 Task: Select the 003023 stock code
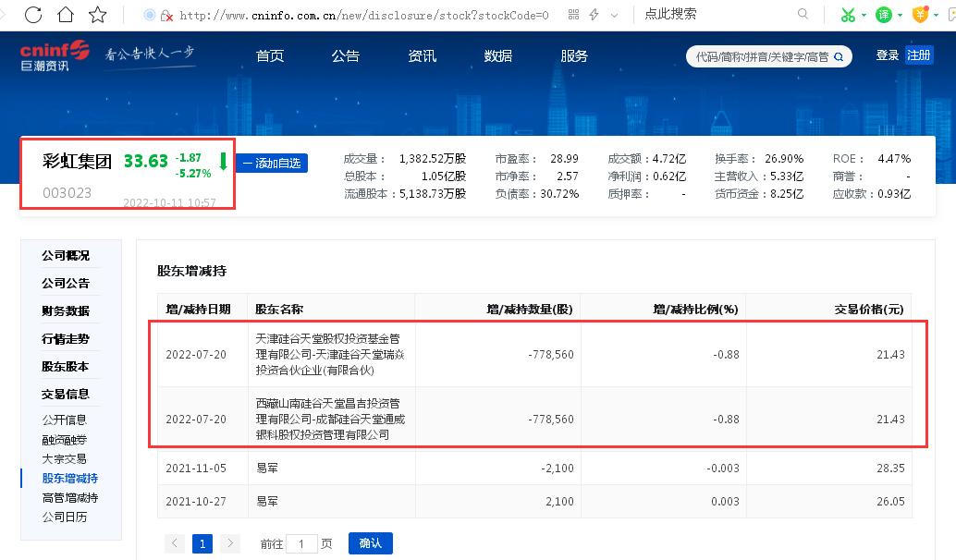point(67,192)
